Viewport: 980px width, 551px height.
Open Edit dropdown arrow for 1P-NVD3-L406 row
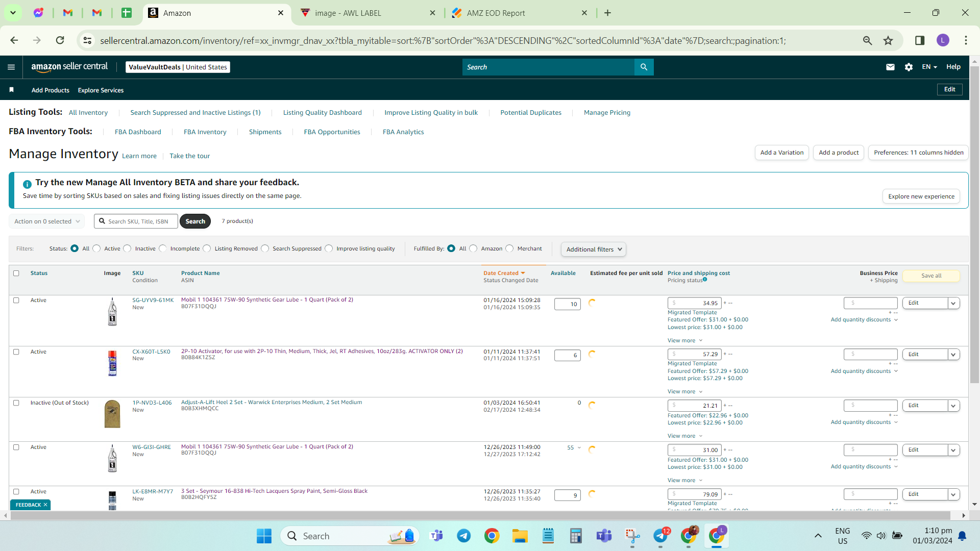(x=953, y=406)
